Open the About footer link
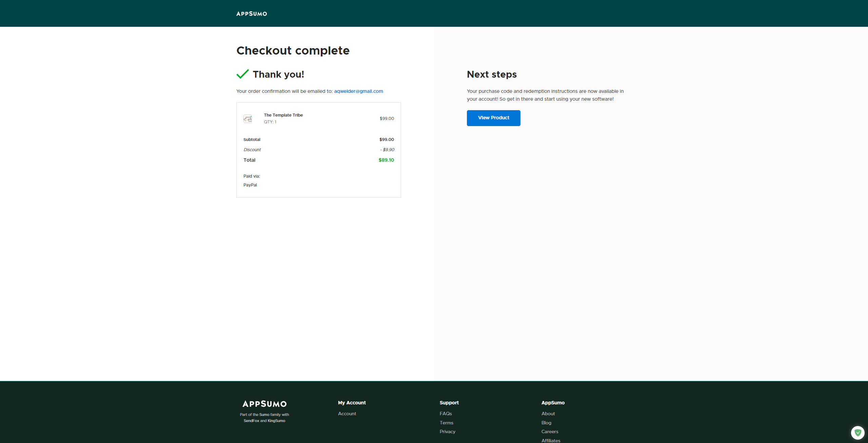The height and width of the screenshot is (443, 868). (548, 414)
